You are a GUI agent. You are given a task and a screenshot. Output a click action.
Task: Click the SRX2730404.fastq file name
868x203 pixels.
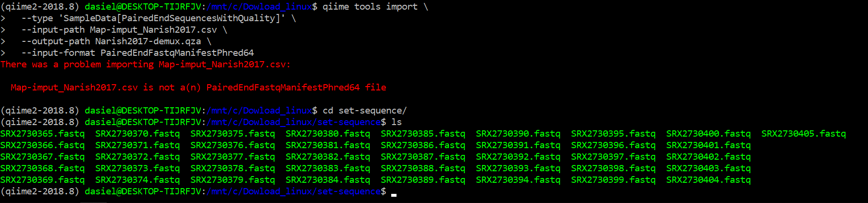click(x=708, y=180)
